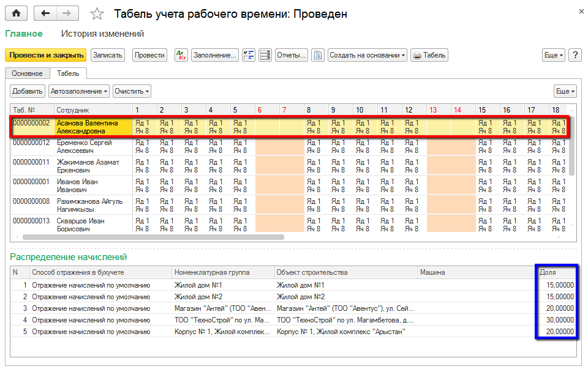Open the Автозаполнение dropdown
Screen dimensions: 588x369
80,91
